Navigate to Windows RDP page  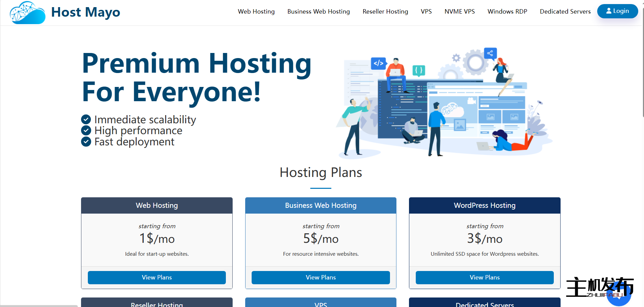507,12
